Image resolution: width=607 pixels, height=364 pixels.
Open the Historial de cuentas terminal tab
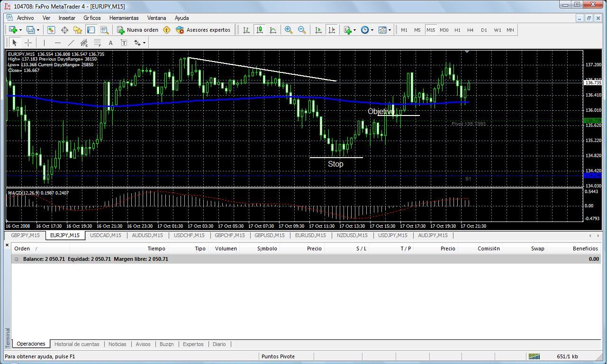[77, 344]
